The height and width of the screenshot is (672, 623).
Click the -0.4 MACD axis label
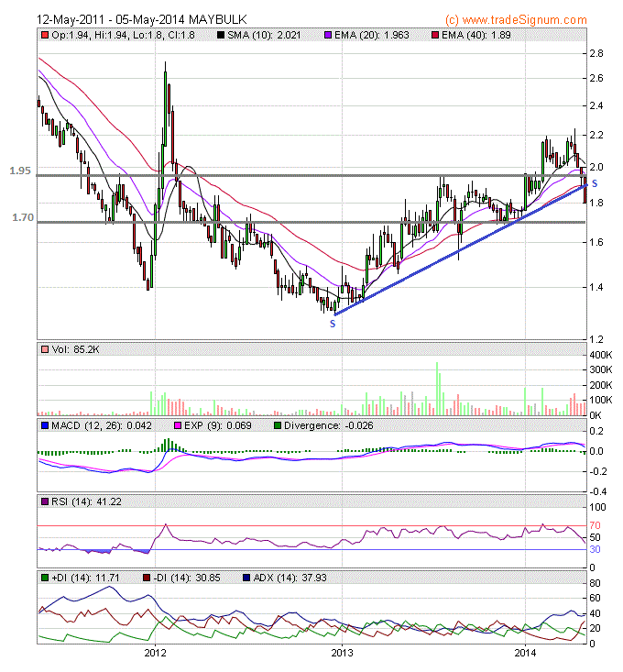pyautogui.click(x=597, y=491)
